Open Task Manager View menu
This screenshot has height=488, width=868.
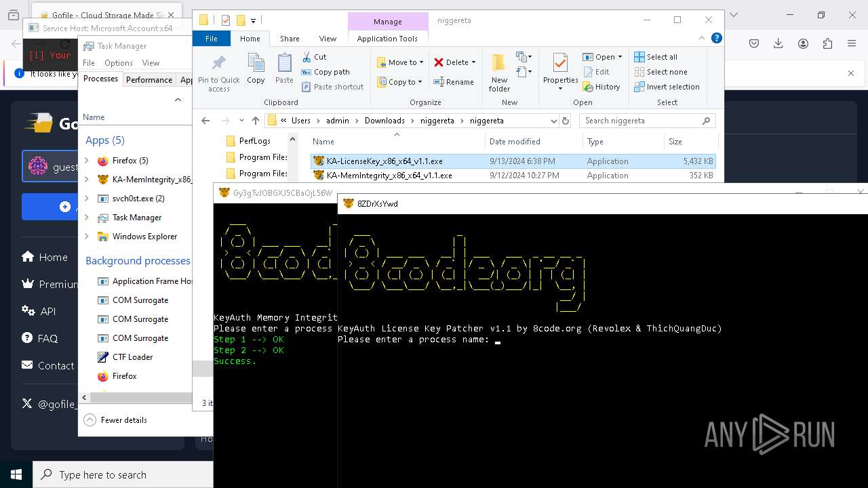tap(151, 63)
